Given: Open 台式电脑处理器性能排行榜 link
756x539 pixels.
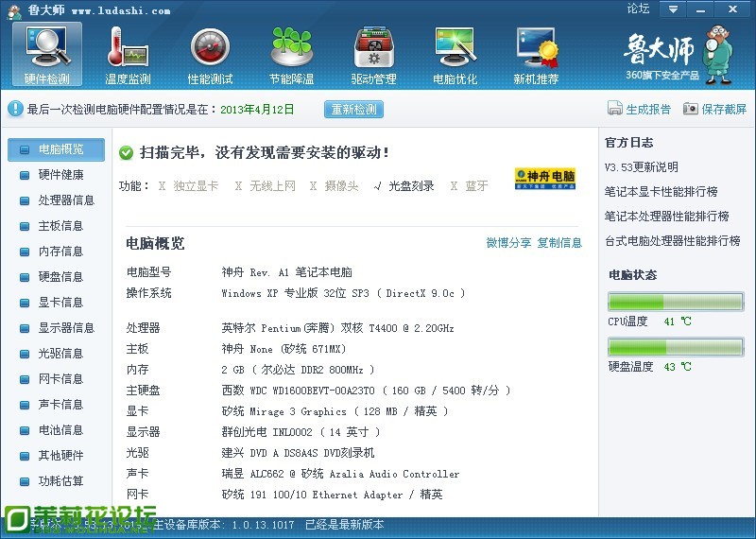Looking at the screenshot, I should pos(673,241).
